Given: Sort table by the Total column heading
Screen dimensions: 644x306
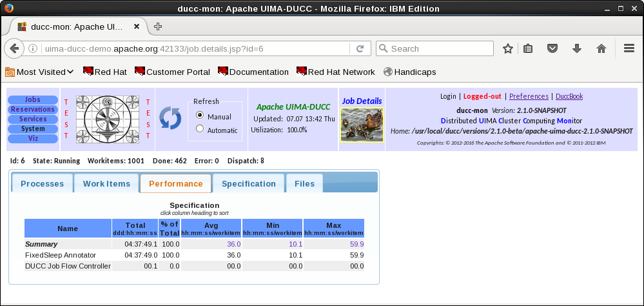Looking at the screenshot, I should coord(135,229).
